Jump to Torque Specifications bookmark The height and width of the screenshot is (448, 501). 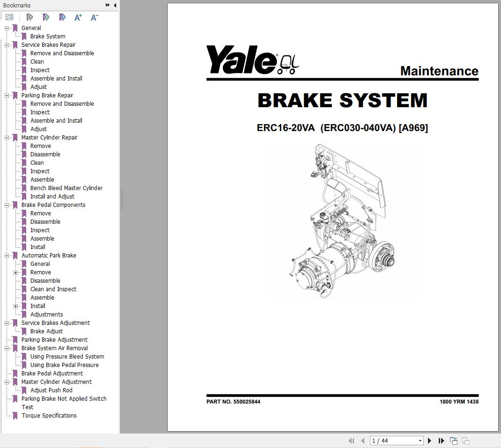[x=49, y=415]
